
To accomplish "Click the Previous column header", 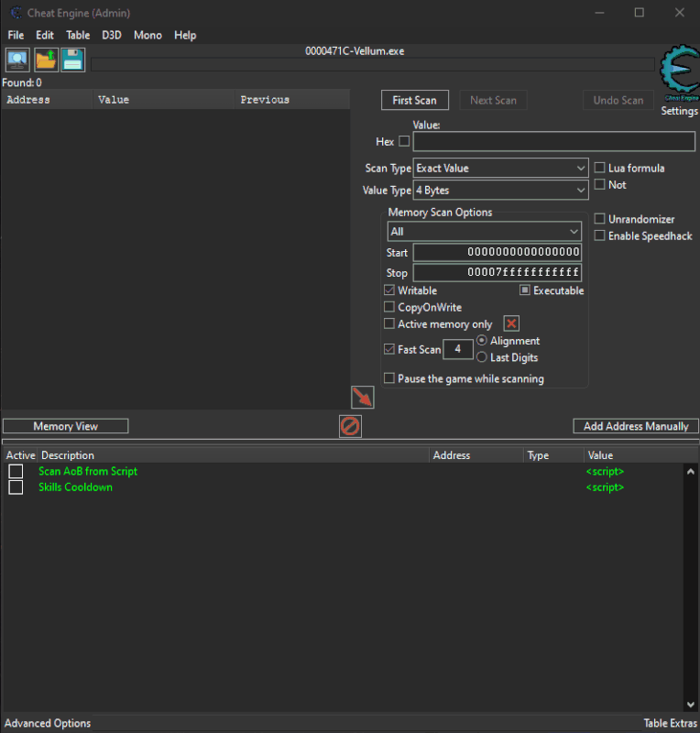I will (x=291, y=100).
